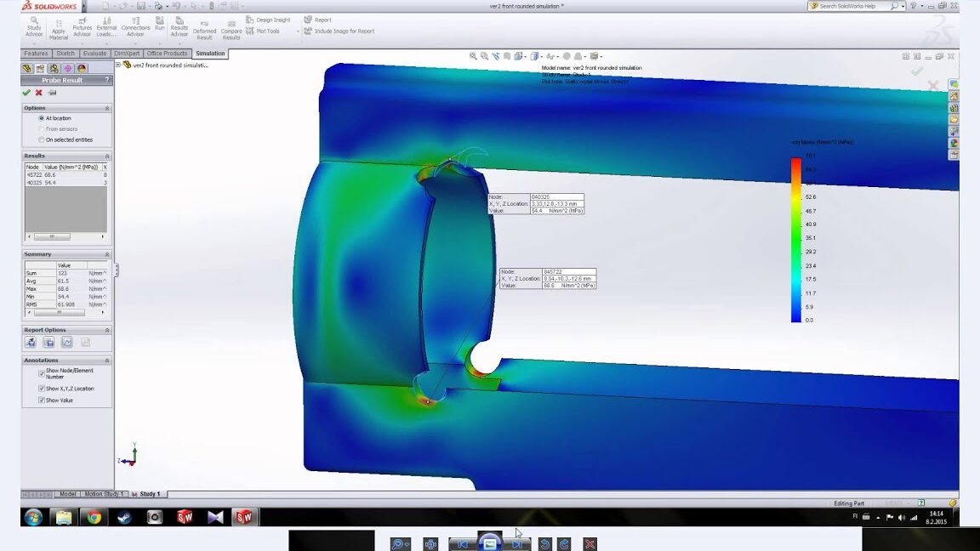980x551 pixels.
Task: Click the Plot graph report option
Action: click(67, 343)
